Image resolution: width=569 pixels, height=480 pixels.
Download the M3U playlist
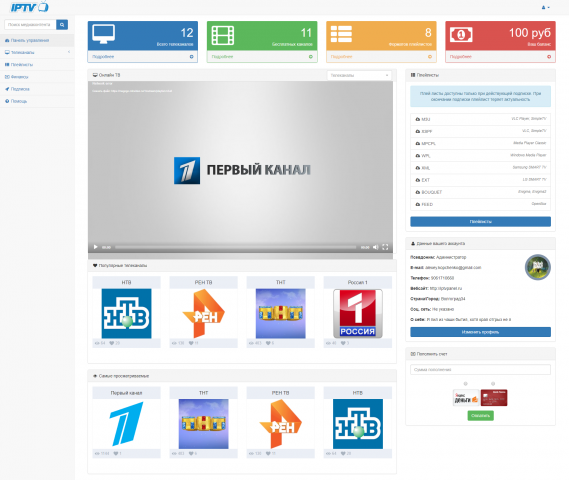[x=480, y=119]
